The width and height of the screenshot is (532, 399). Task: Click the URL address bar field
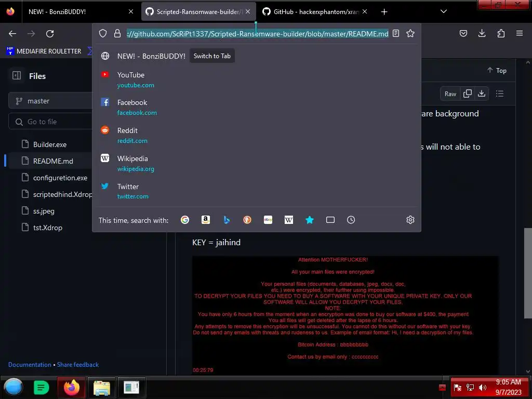click(257, 34)
